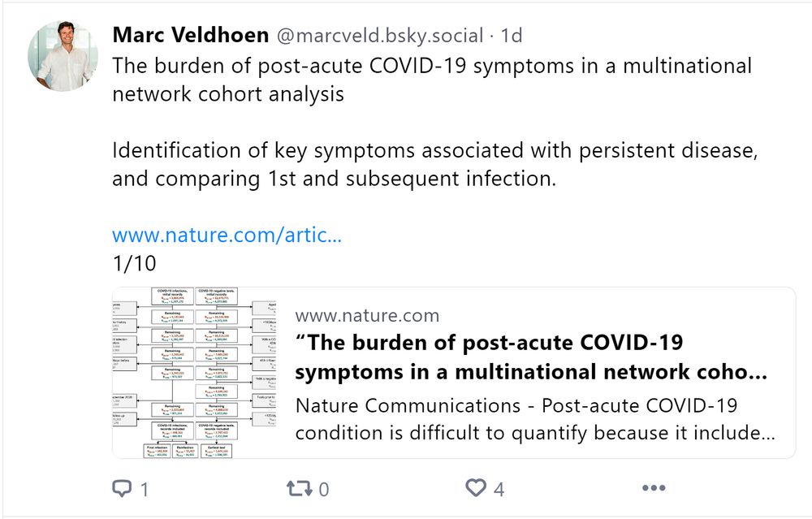Follow the www.nature.com/artic… link in post
Image resolution: width=812 pixels, height=519 pixels.
[227, 236]
